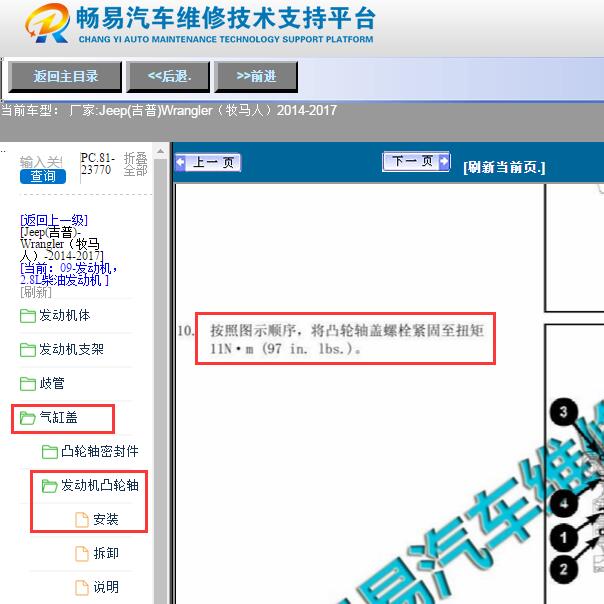604x604 pixels.
Task: Collapse the 气缸盖 tree item
Action: click(58, 418)
